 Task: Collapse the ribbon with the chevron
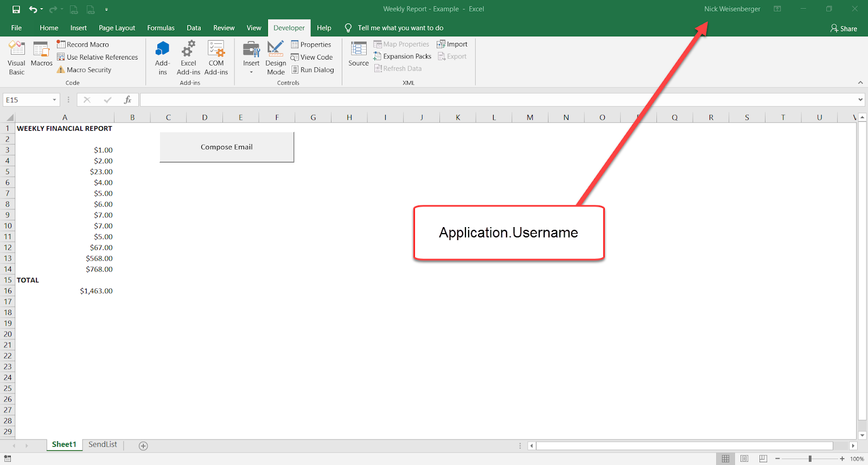860,82
